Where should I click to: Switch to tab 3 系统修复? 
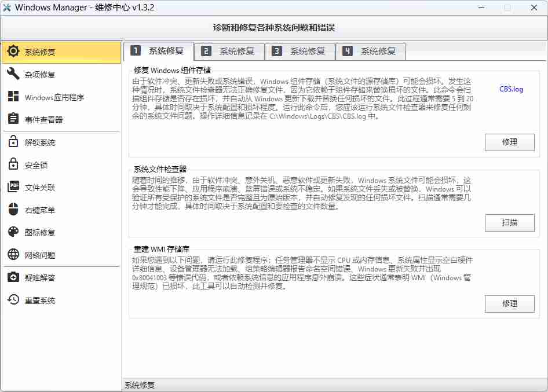coord(300,51)
